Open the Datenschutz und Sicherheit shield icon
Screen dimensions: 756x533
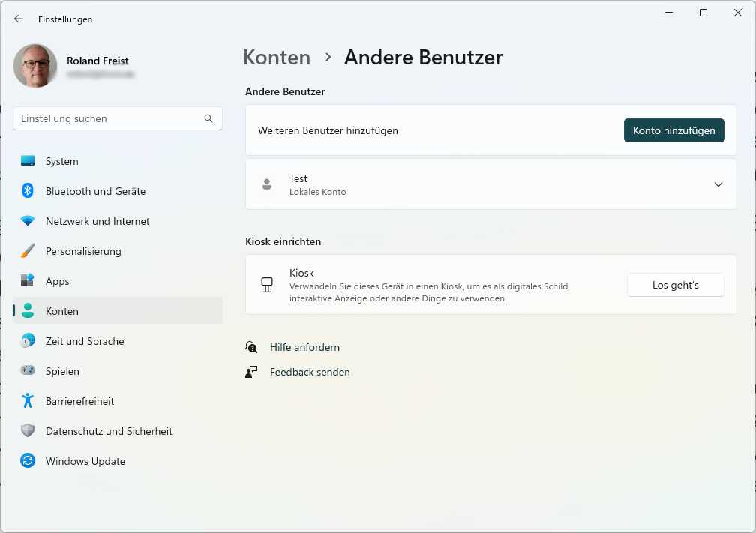coord(27,431)
